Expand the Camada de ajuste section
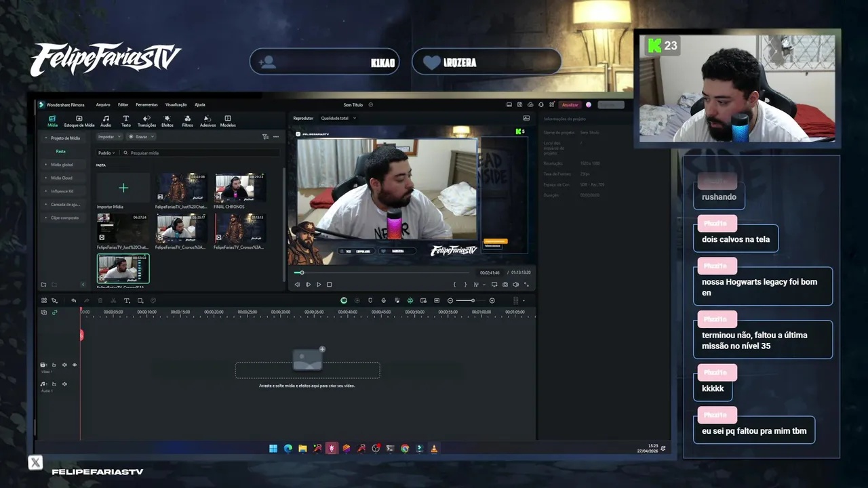The image size is (868, 488). [62, 204]
